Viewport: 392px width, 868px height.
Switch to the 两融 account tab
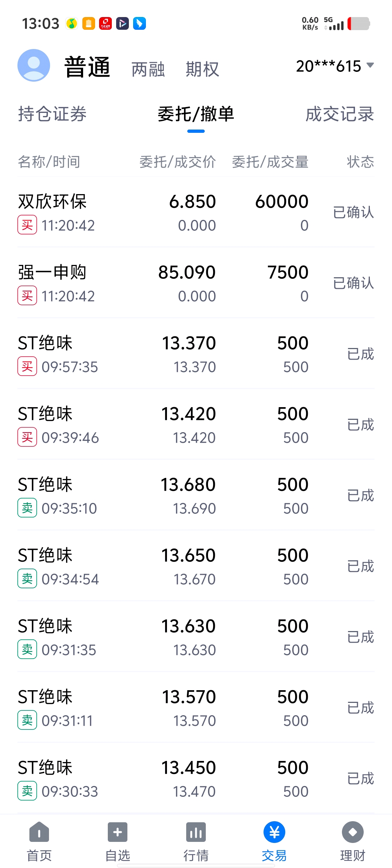click(148, 69)
